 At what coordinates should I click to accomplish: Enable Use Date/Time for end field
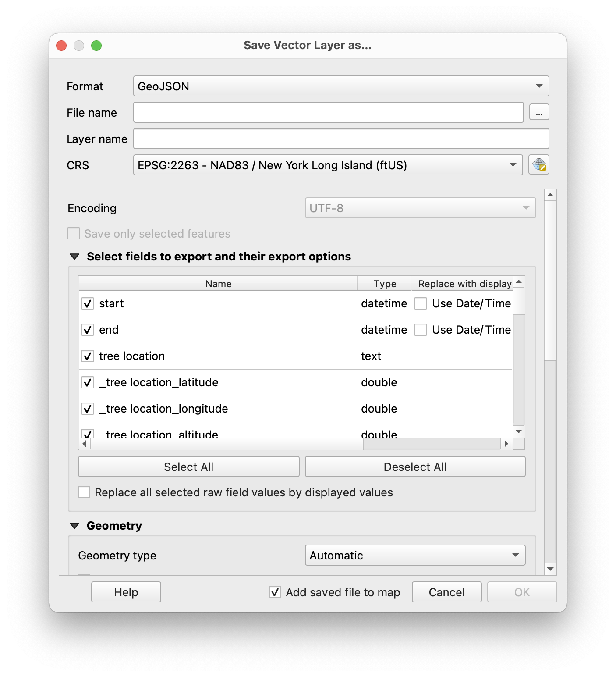point(421,330)
